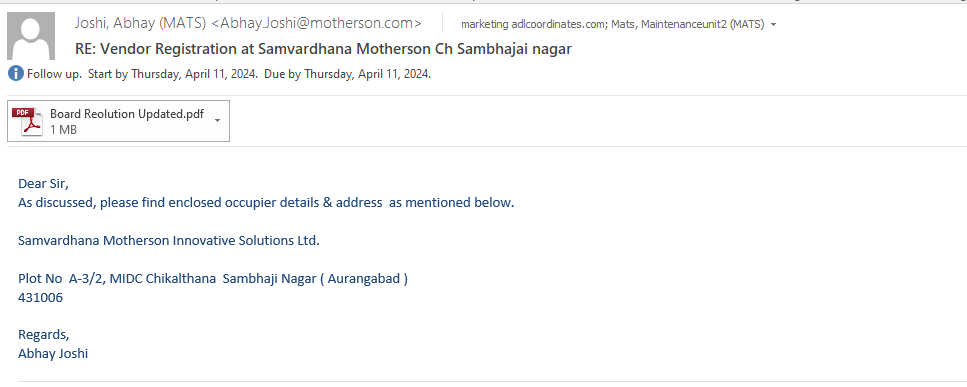This screenshot has height=387, width=967.
Task: Click the Plot No A-3/2, MIDC Chikalthana address line
Action: pyautogui.click(x=213, y=279)
